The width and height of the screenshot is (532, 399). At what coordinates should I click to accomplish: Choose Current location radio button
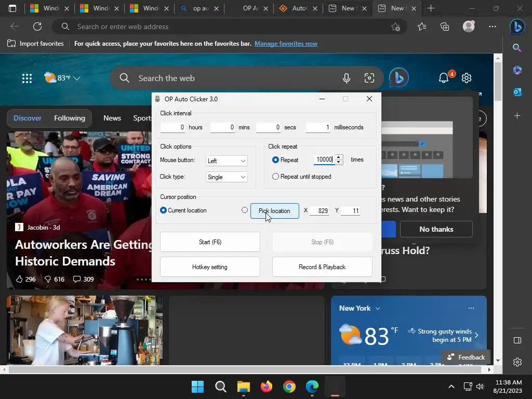(x=163, y=210)
